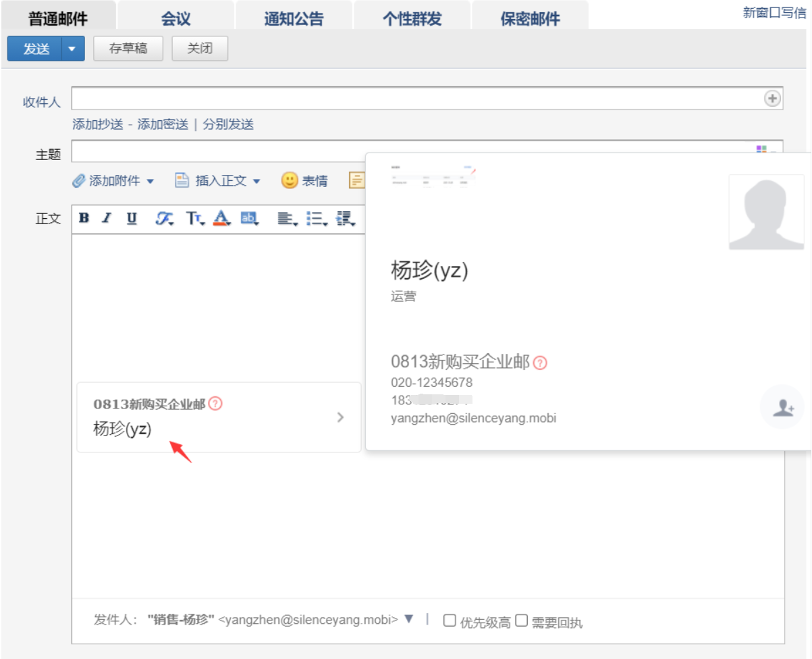Toggle bold text formatting
The height and width of the screenshot is (659, 812).
click(x=84, y=218)
